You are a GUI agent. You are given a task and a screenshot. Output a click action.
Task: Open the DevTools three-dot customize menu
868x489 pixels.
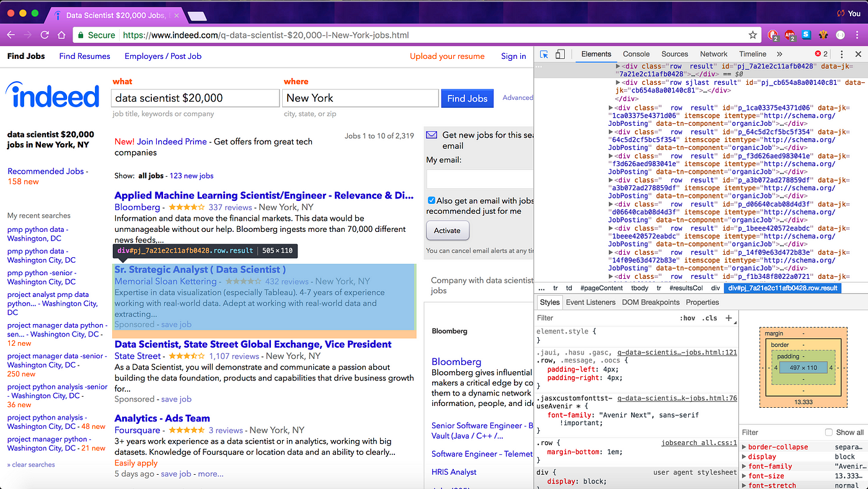point(842,55)
